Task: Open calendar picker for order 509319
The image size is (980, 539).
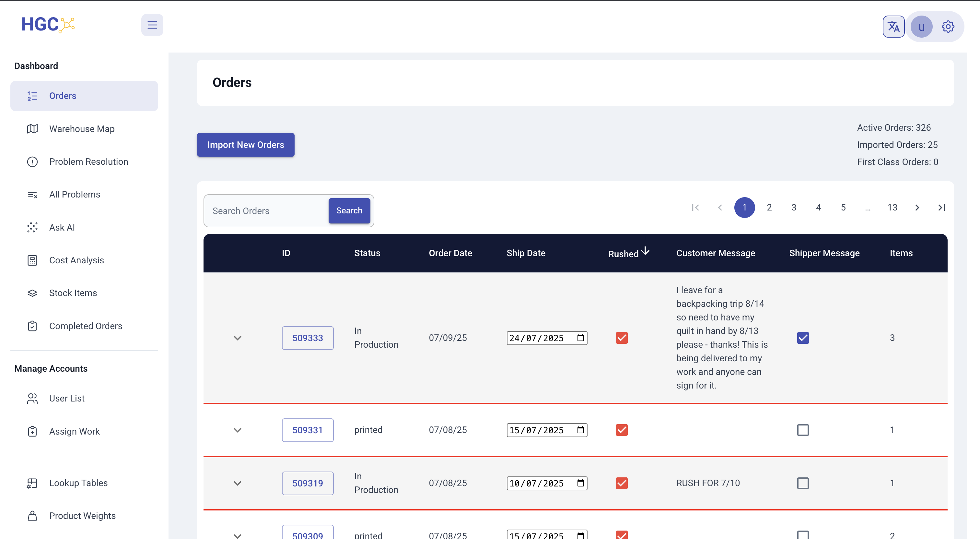Action: pos(580,483)
